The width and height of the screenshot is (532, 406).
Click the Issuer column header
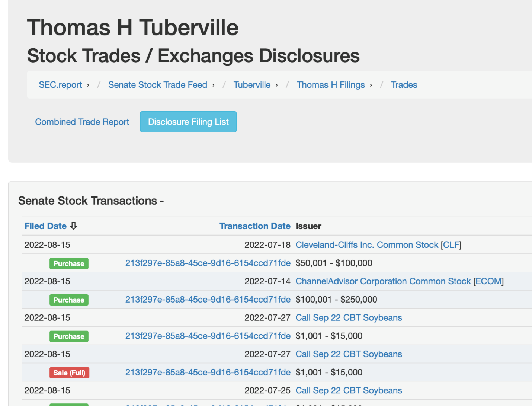pyautogui.click(x=308, y=226)
